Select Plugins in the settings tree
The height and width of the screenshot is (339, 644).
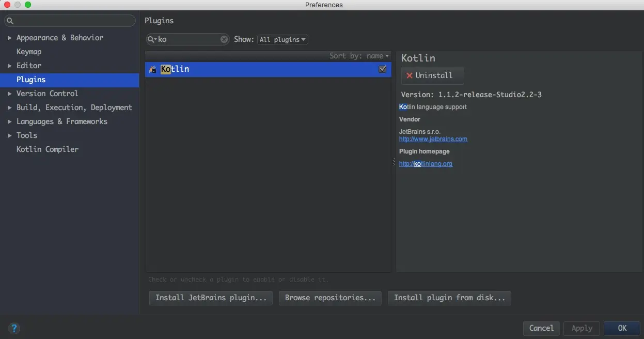click(69, 80)
